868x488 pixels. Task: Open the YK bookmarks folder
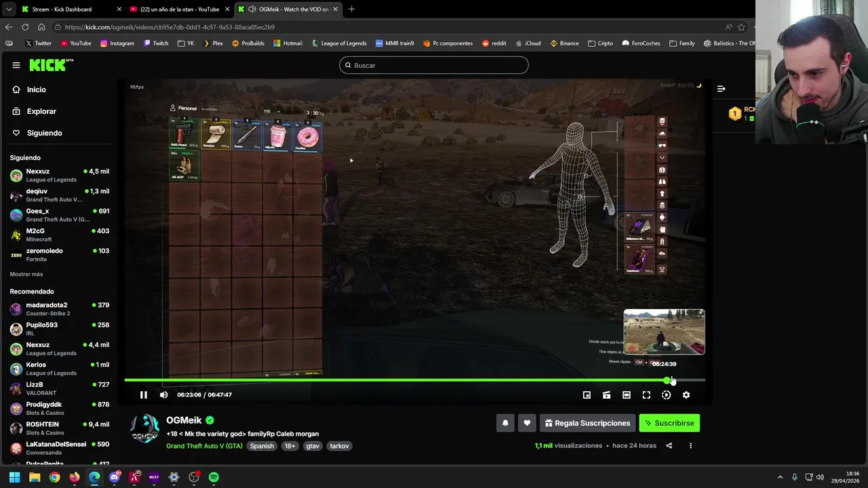[186, 43]
